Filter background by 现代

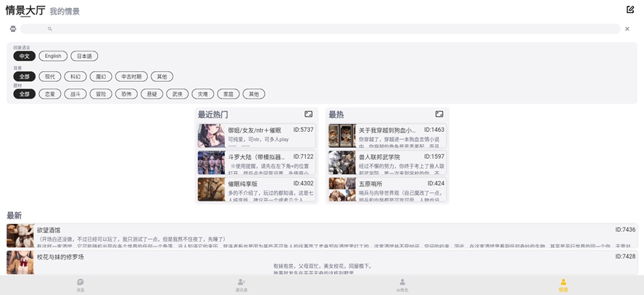(x=50, y=76)
